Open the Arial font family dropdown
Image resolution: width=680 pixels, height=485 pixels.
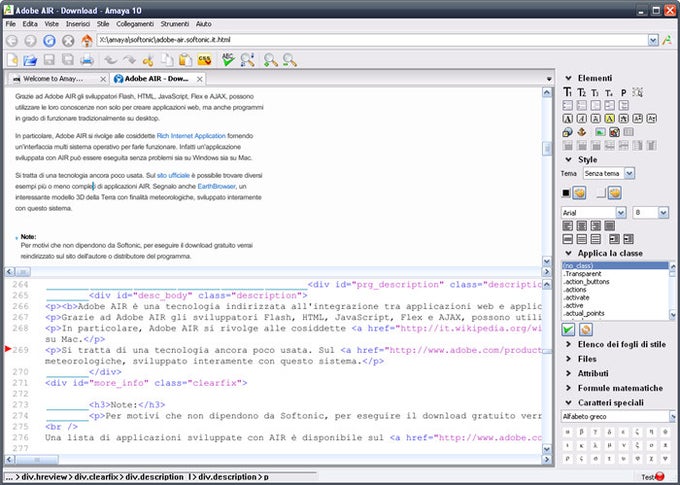621,213
